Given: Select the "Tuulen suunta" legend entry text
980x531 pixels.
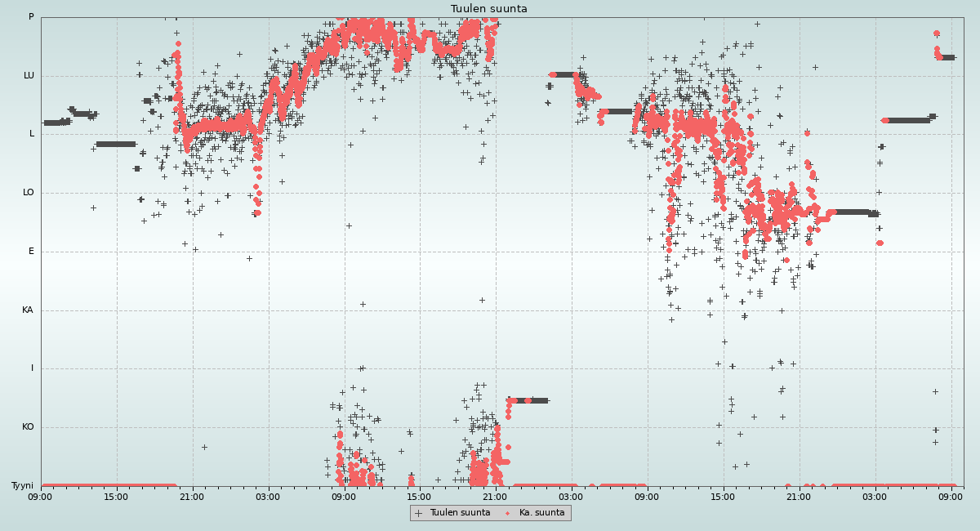Looking at the screenshot, I should (460, 513).
